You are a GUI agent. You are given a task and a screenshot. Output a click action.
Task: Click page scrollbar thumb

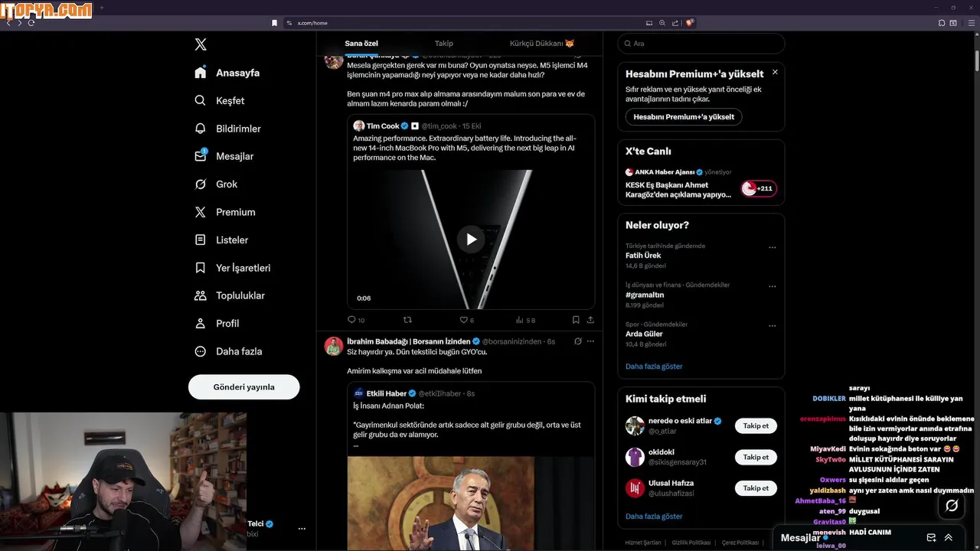(x=976, y=60)
